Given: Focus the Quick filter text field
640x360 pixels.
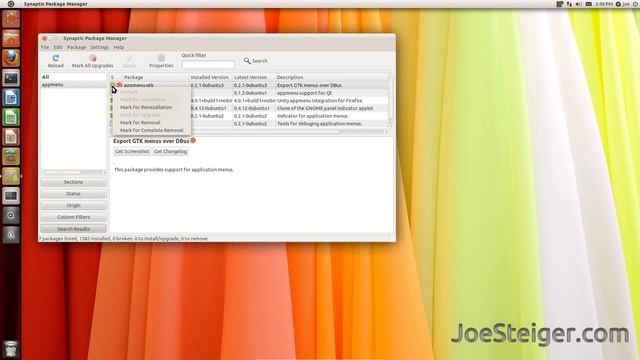Looking at the screenshot, I should click(208, 64).
